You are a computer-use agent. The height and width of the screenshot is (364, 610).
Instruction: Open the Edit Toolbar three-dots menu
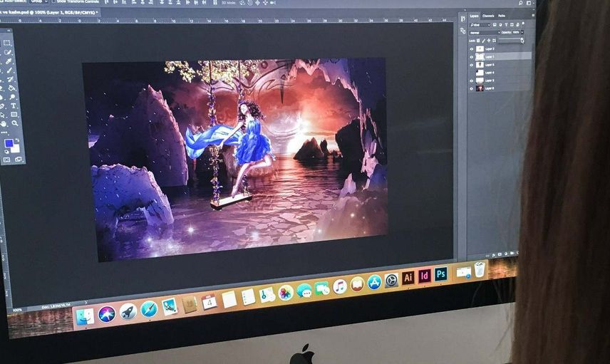tap(4, 132)
